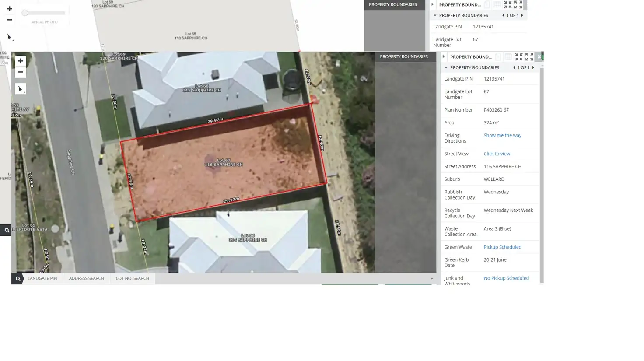Go to next property boundaries result
This screenshot has height=361, width=644.
pyautogui.click(x=533, y=68)
